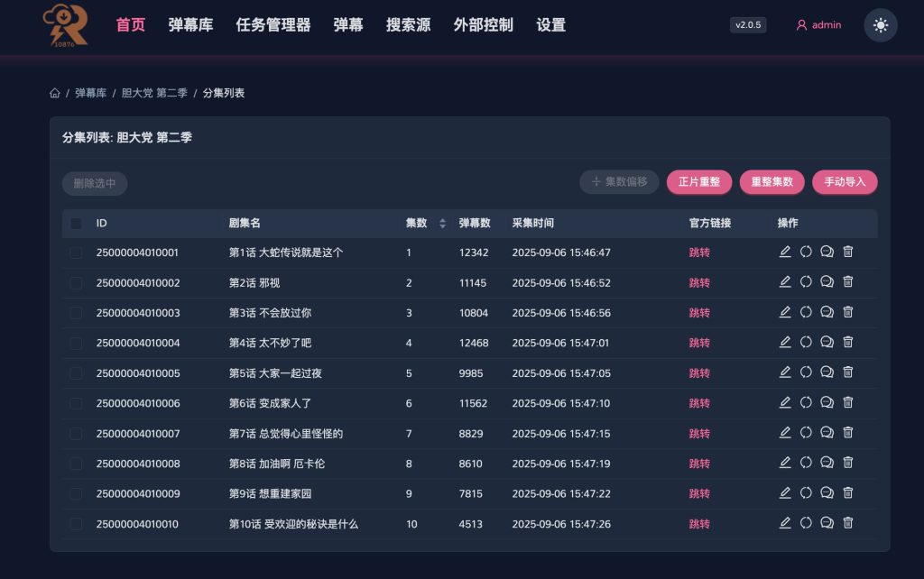Open 胆大党 第二季 breadcrumb link
This screenshot has height=579, width=924.
click(x=154, y=93)
